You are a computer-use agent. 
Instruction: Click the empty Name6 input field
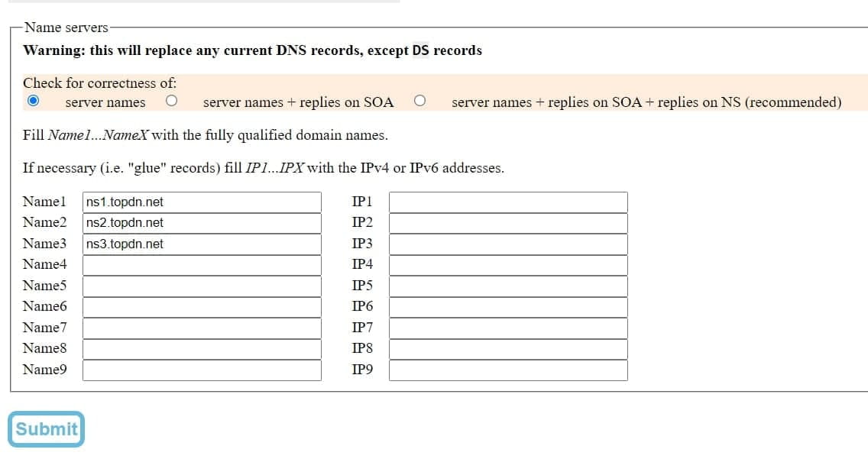[x=202, y=308]
